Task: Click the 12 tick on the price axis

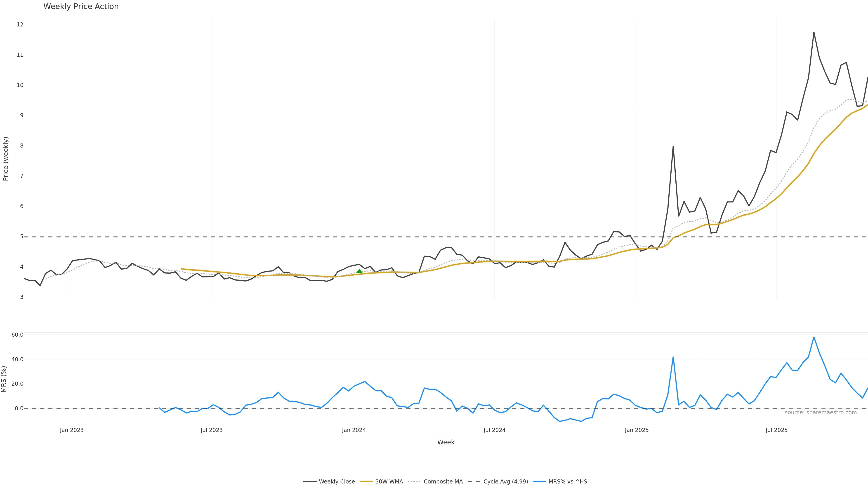Action: [x=20, y=25]
